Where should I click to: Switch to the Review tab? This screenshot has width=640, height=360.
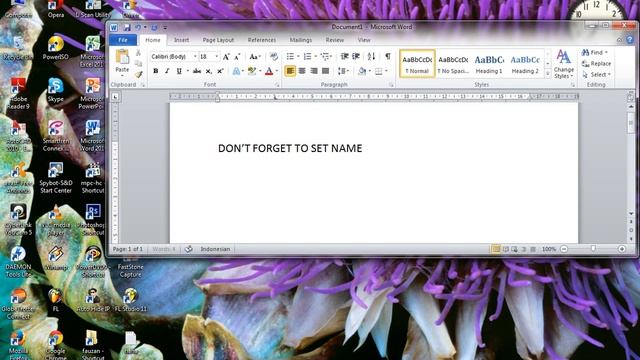click(335, 40)
